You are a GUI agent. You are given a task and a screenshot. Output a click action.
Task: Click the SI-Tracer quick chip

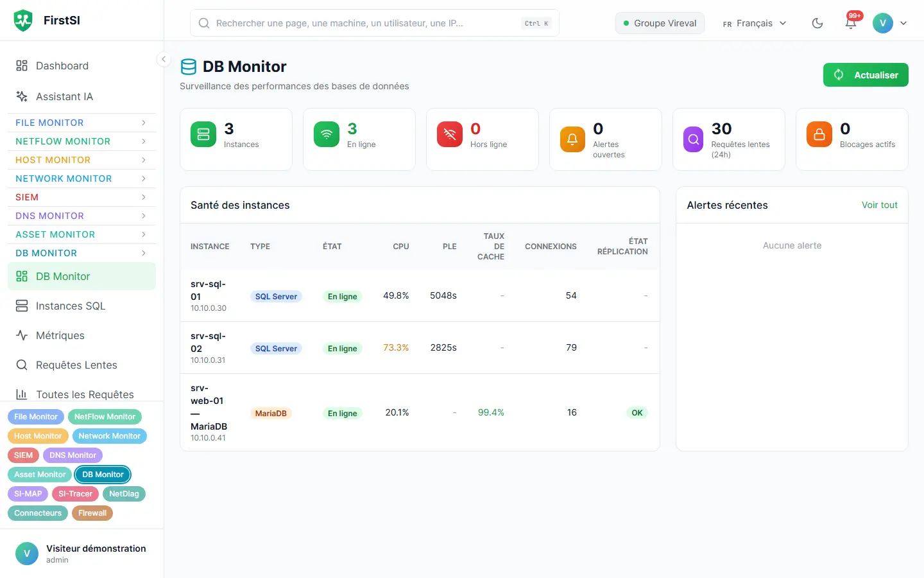tap(75, 494)
